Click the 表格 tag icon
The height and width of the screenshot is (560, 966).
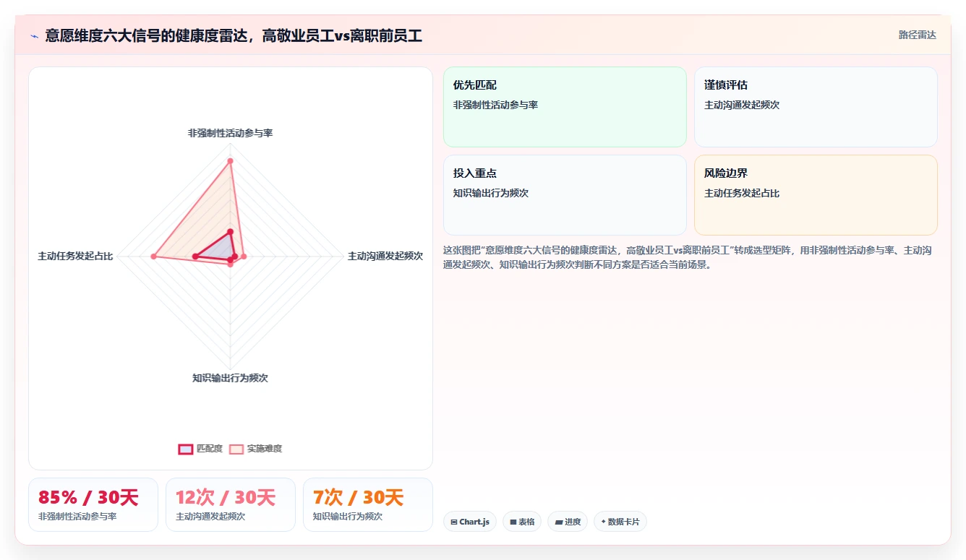[x=513, y=522]
